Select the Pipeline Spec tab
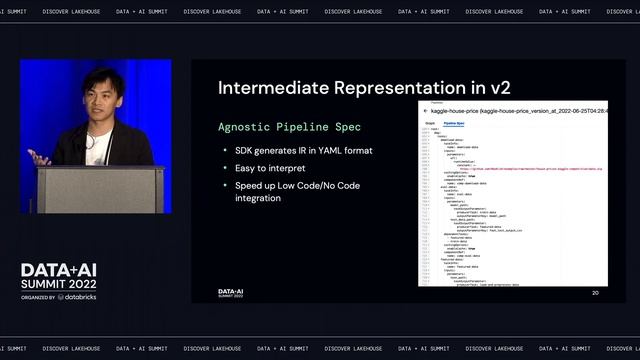This screenshot has width=640, height=360. pos(454,123)
